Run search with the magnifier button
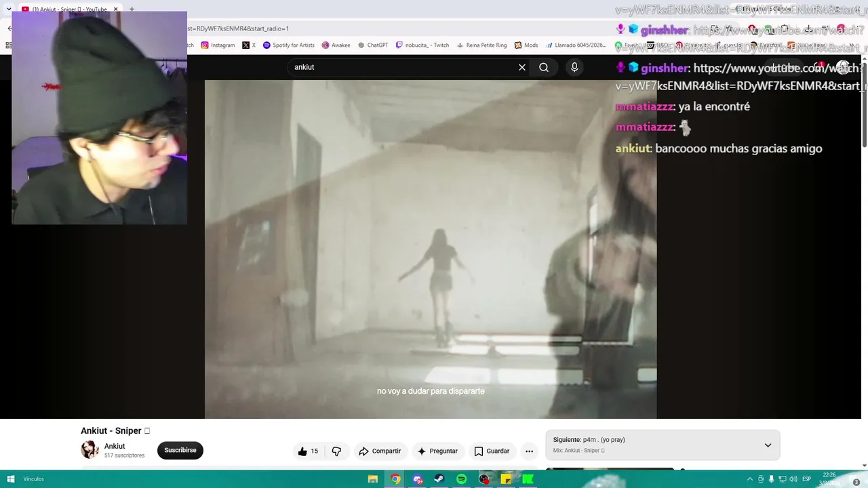The width and height of the screenshot is (868, 488). pyautogui.click(x=544, y=67)
